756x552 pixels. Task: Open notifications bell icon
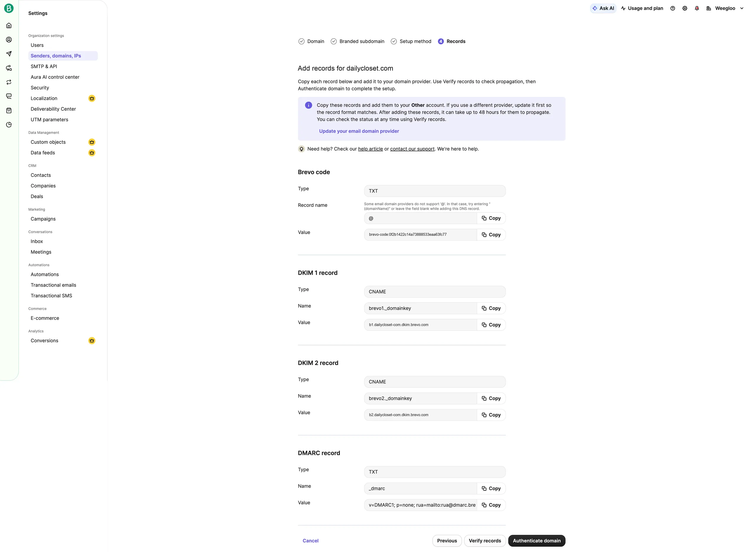pyautogui.click(x=697, y=8)
